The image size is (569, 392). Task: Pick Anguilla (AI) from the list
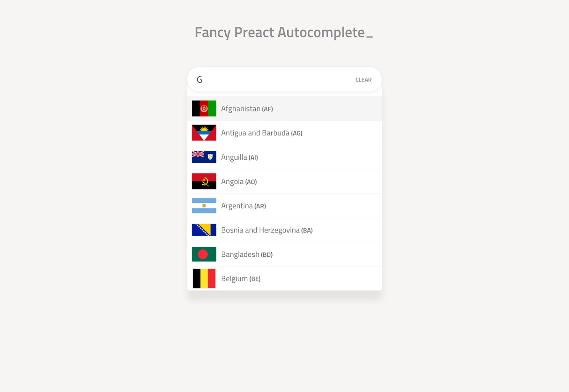point(284,157)
